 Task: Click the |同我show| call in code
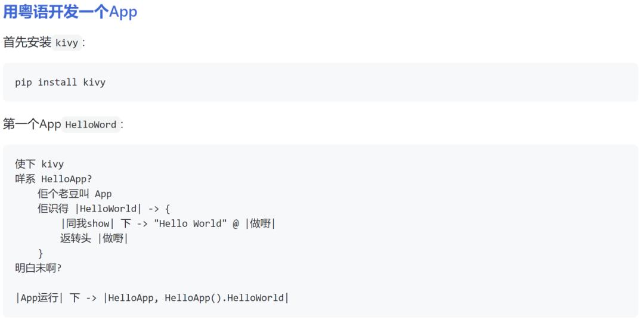(86, 223)
